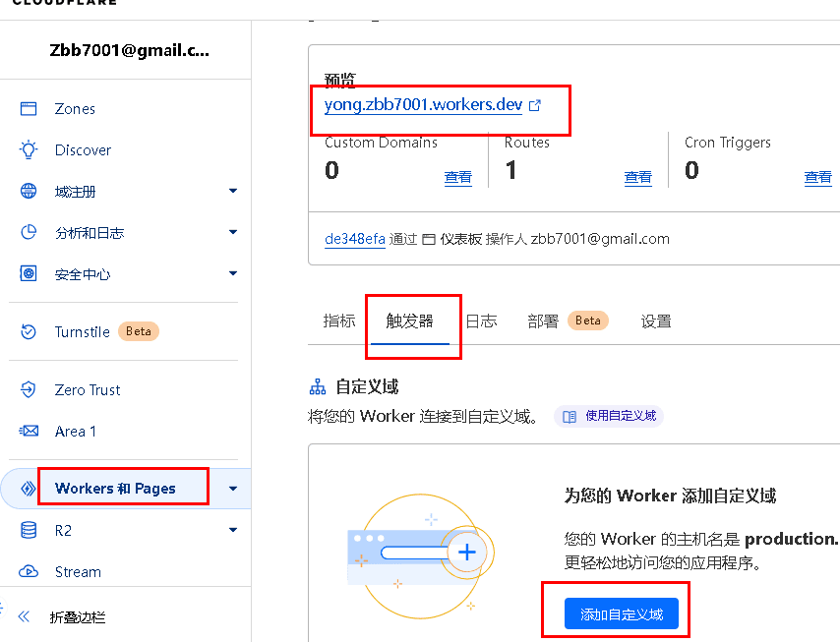Open Zero Trust via its shield icon
840x642 pixels.
29,390
